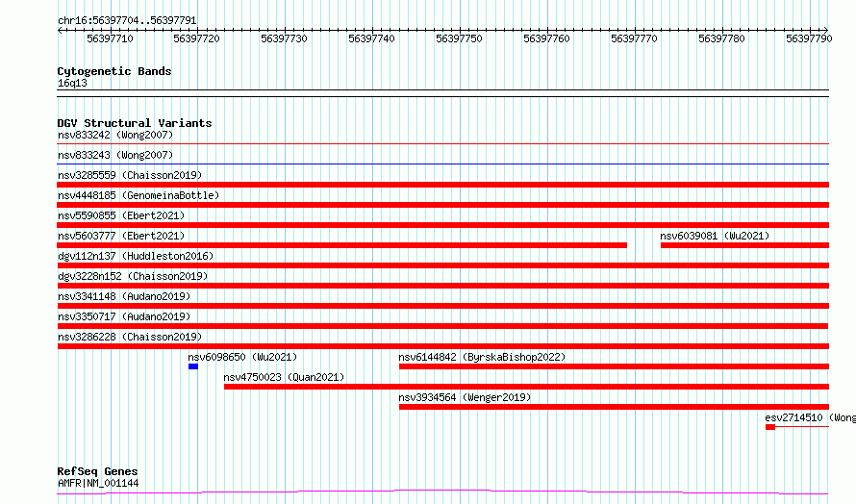The image size is (856, 504).
Task: Click the magenta AMFR gene line
Action: pyautogui.click(x=442, y=492)
